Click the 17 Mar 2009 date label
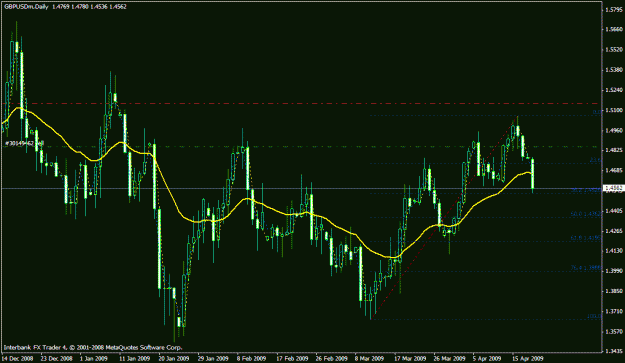This screenshot has width=625, height=363. pyautogui.click(x=410, y=358)
